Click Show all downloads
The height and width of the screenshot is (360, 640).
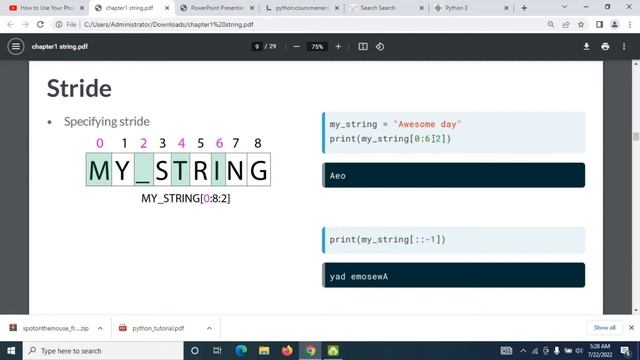point(604,328)
